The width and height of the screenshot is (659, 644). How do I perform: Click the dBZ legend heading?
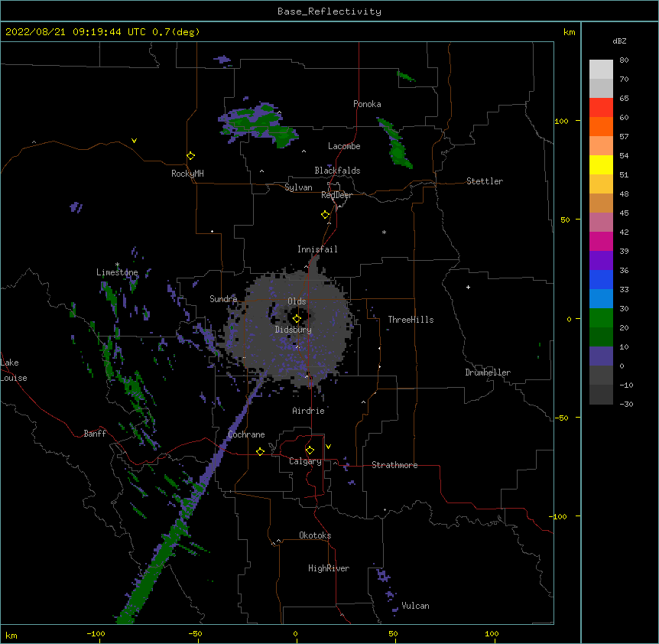(x=619, y=41)
